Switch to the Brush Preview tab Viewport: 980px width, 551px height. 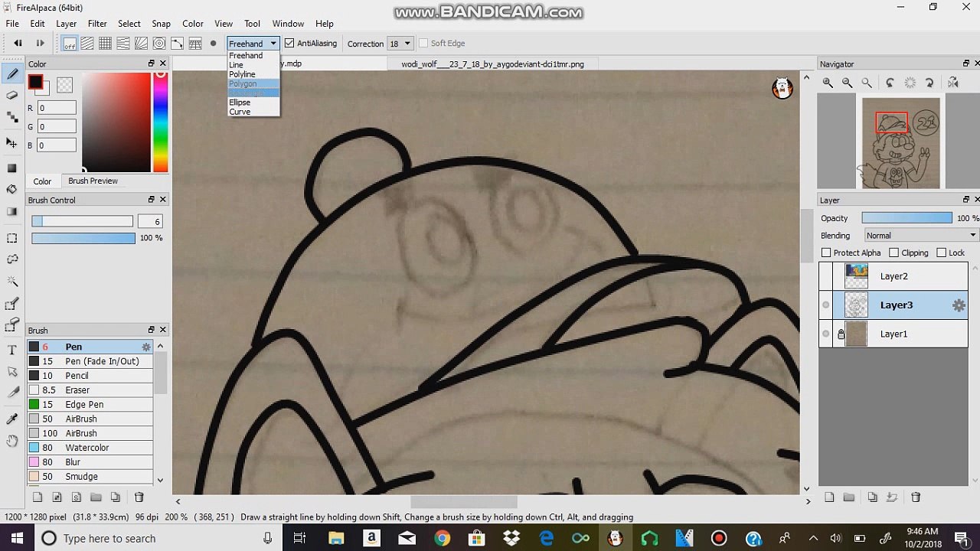click(x=93, y=181)
